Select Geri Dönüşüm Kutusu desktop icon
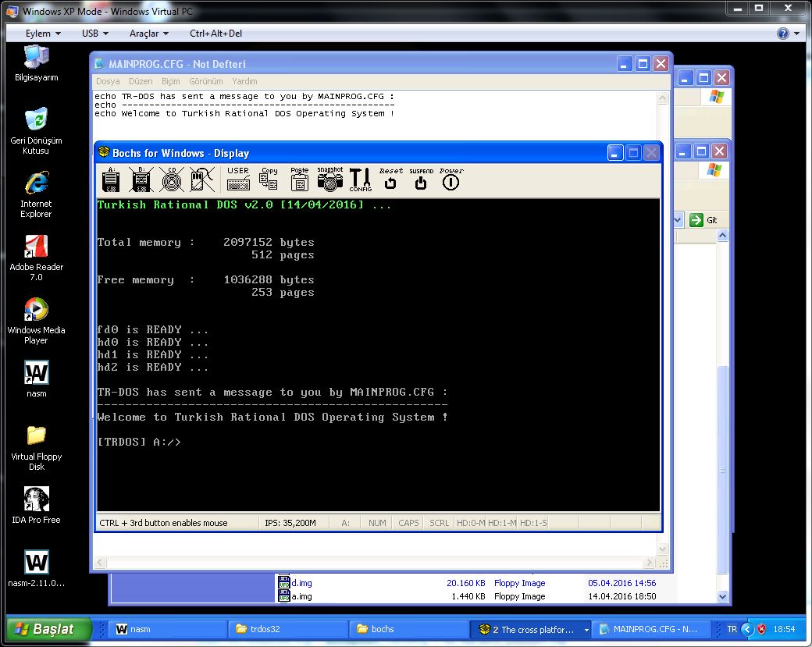Image resolution: width=812 pixels, height=647 pixels. tap(36, 130)
